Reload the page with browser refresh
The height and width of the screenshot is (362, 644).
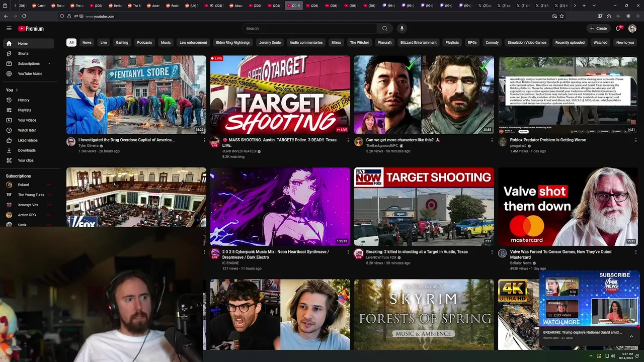pyautogui.click(x=24, y=16)
